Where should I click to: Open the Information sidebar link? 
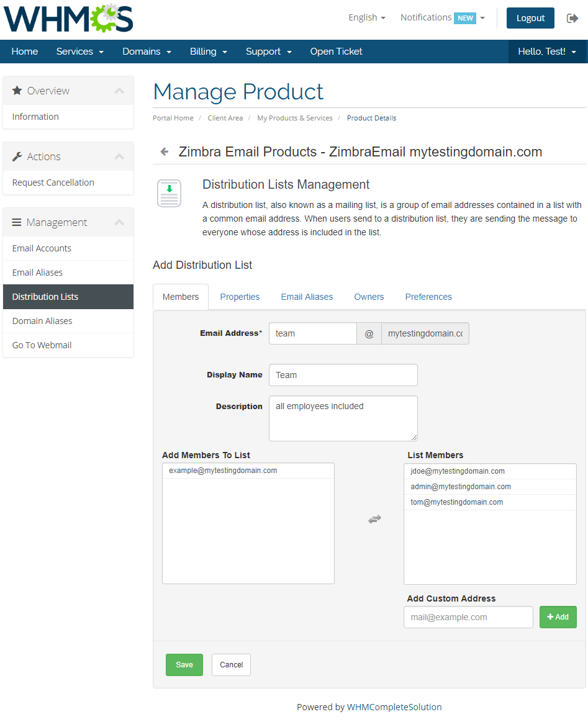point(68,117)
